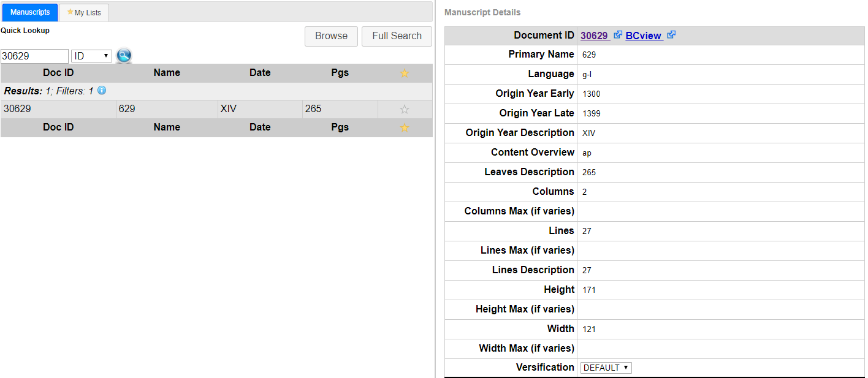Screen dimensions: 868x378
Task: Open external link icon beside BCview
Action: click(x=671, y=35)
